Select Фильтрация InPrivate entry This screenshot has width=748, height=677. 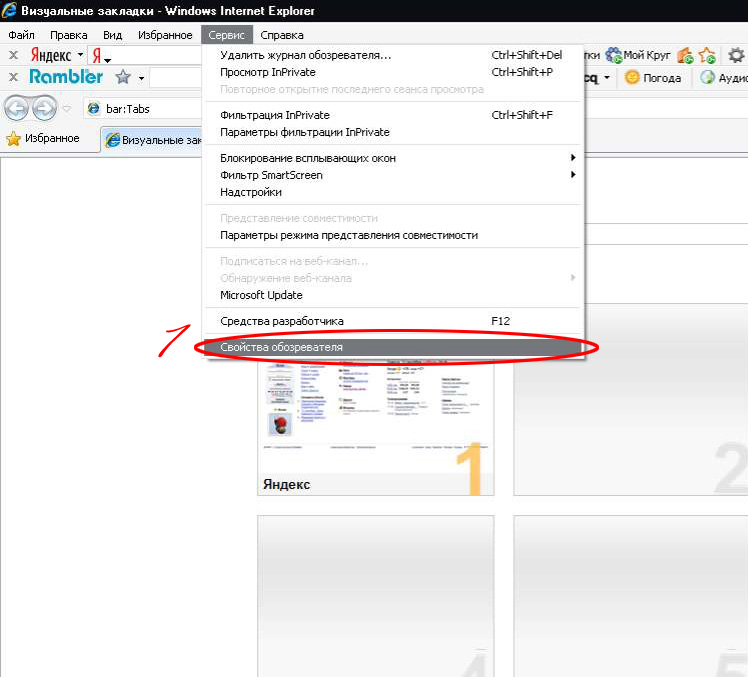(x=393, y=115)
